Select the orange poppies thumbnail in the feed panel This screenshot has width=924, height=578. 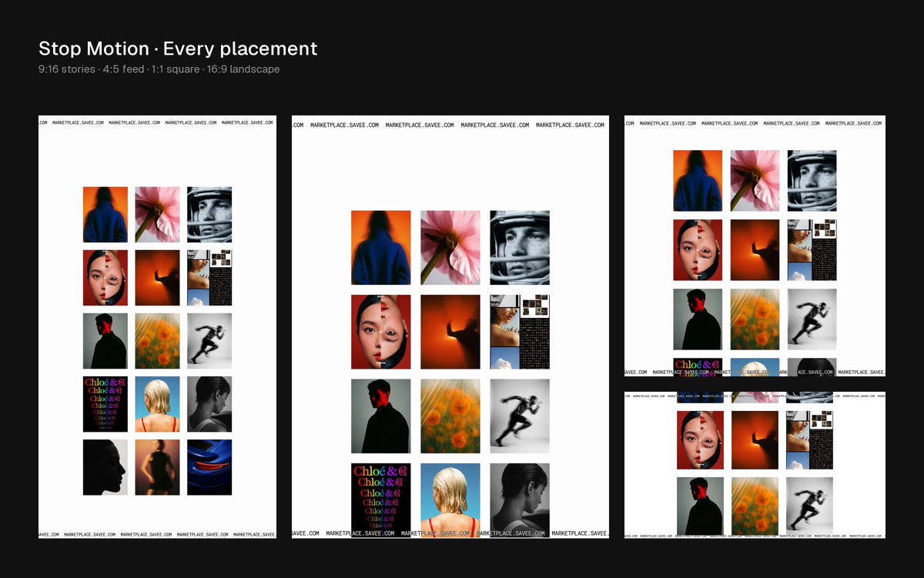point(450,416)
